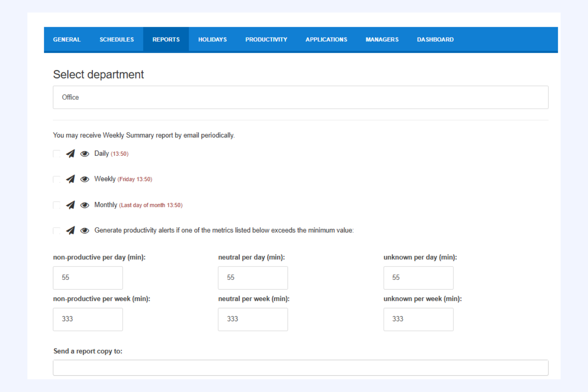Switch to the Dashboard tab
Screen dimensions: 588x392
click(435, 39)
